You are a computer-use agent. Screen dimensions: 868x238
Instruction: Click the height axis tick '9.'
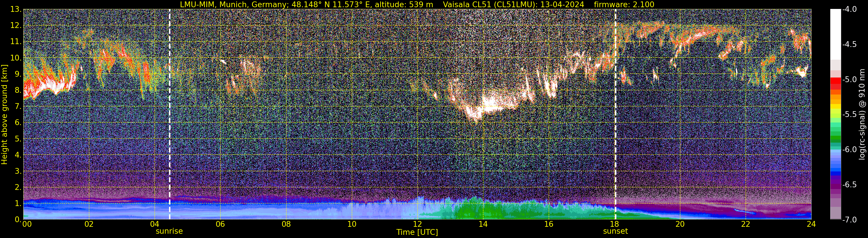tap(18, 74)
